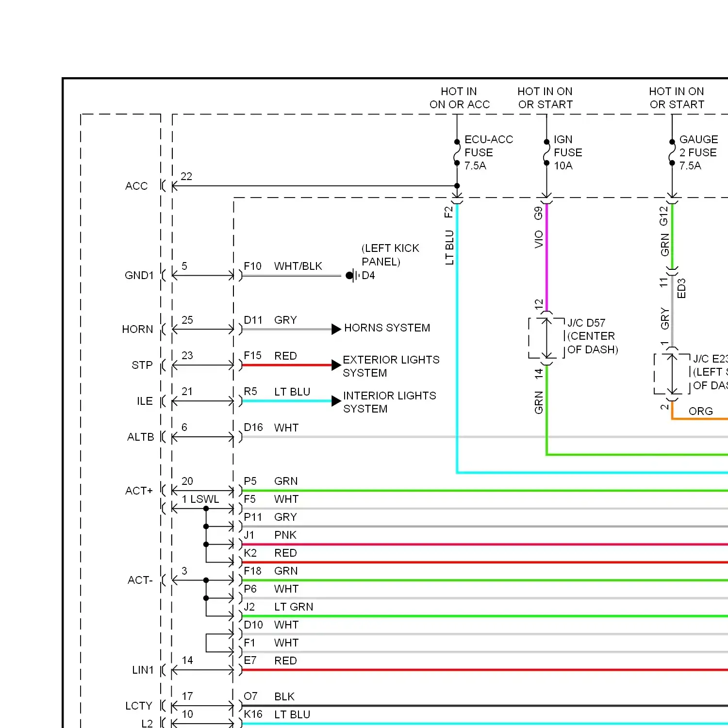This screenshot has width=728, height=728.
Task: Click the LIN1 terminal label
Action: tap(143, 670)
